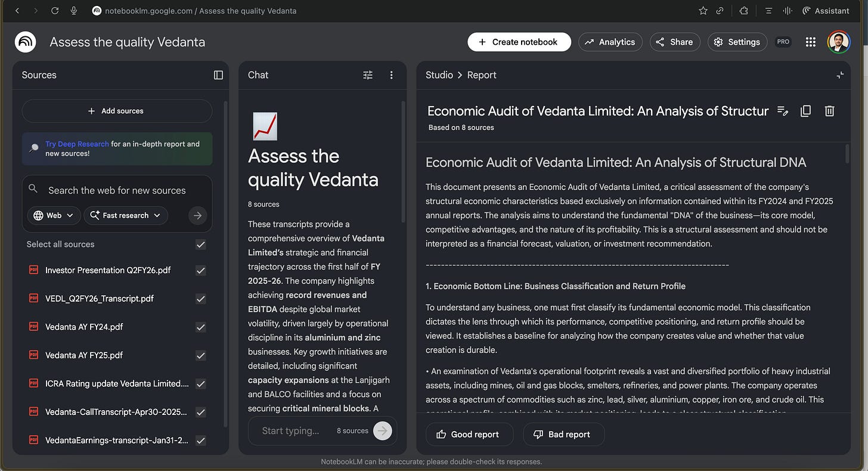Copy the report with copy icon

click(806, 111)
